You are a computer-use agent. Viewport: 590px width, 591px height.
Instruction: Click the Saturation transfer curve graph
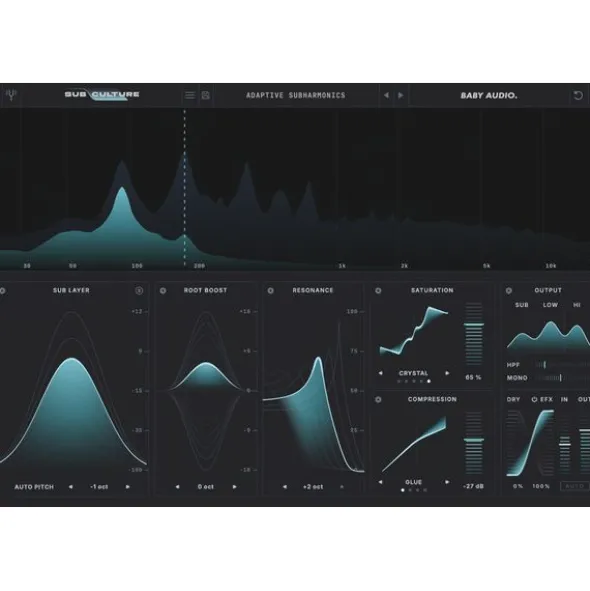tap(414, 331)
